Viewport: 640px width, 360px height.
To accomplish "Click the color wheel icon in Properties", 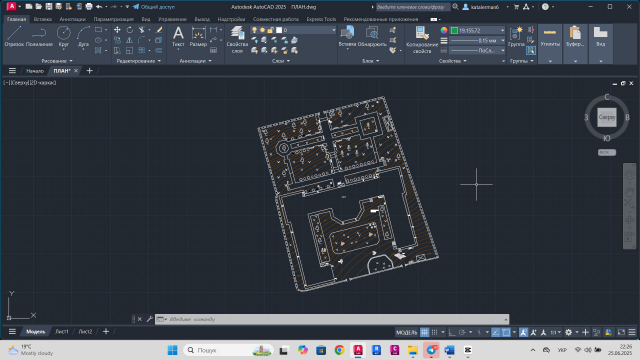I will pos(444,30).
